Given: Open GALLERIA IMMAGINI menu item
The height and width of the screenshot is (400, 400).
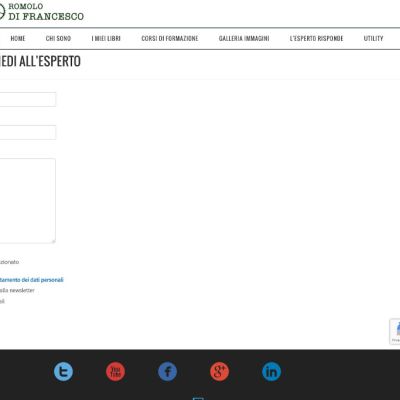Looking at the screenshot, I should 244,38.
